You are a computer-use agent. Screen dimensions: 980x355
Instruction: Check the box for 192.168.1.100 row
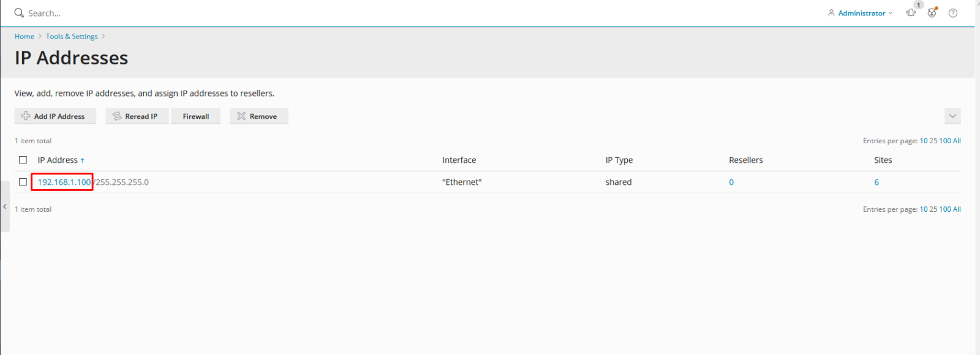coord(23,182)
